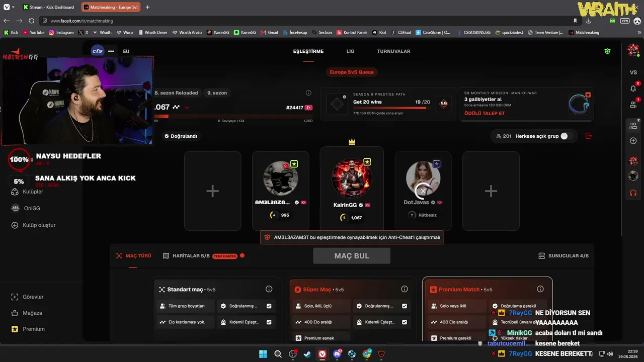The image size is (644, 362).
Task: Remove DotJavas via the X icon
Action: pos(423,191)
